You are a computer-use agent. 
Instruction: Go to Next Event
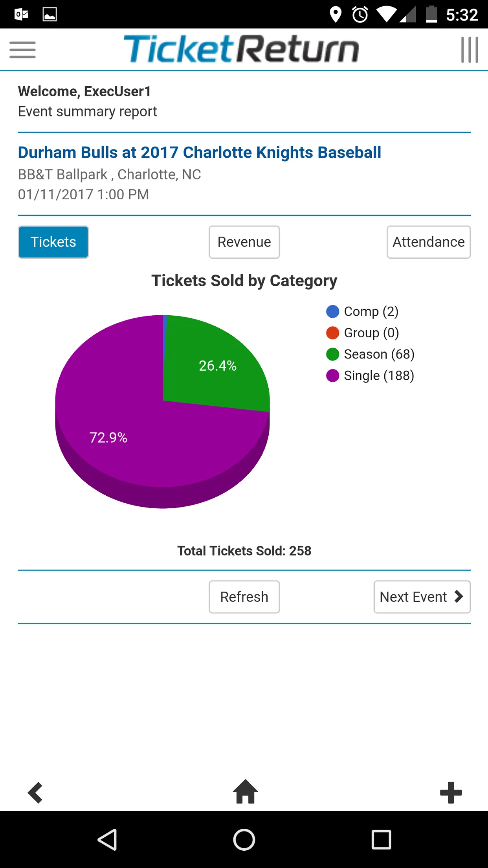coord(422,597)
